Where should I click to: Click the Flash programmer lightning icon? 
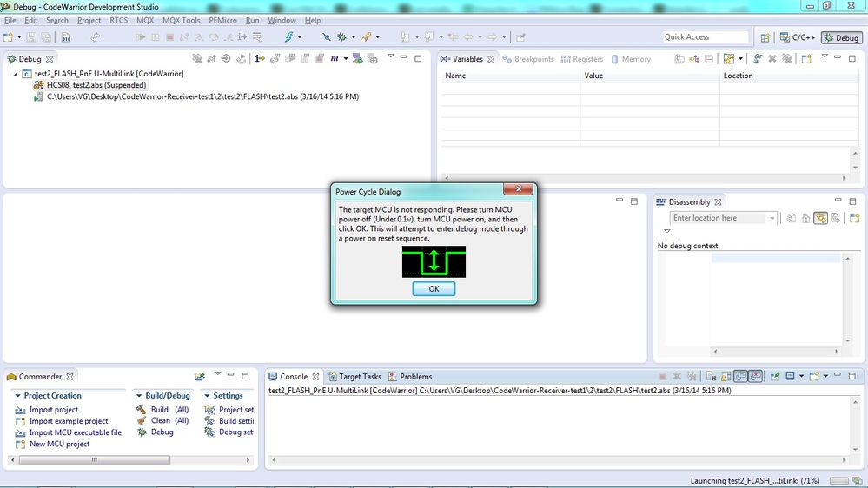tap(288, 37)
